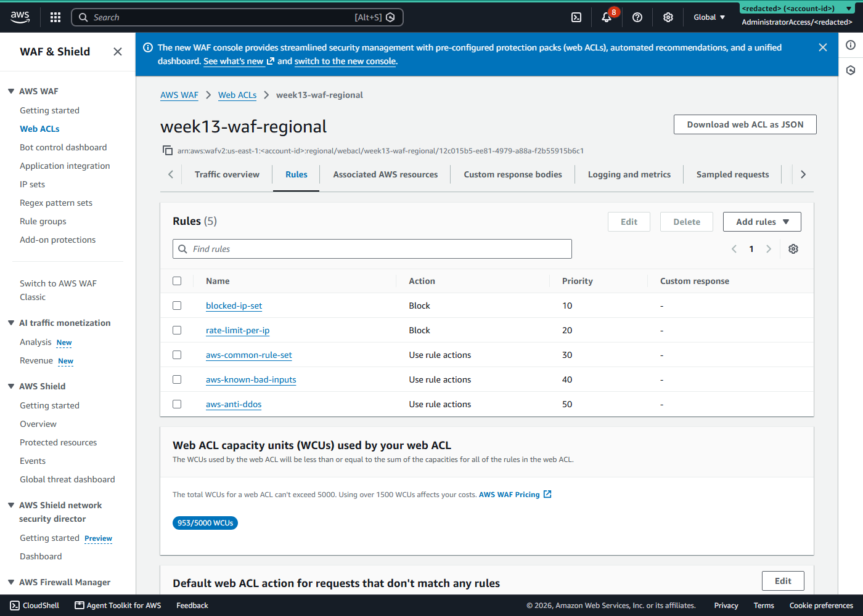Click Download web ACL as JSON button
The height and width of the screenshot is (616, 863).
pos(745,124)
